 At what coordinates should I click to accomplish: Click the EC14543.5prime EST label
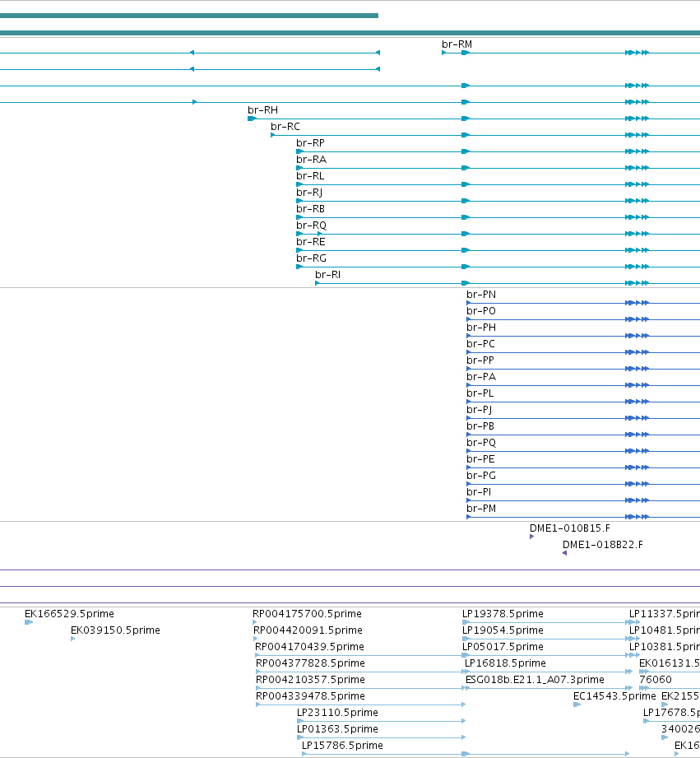(614, 696)
